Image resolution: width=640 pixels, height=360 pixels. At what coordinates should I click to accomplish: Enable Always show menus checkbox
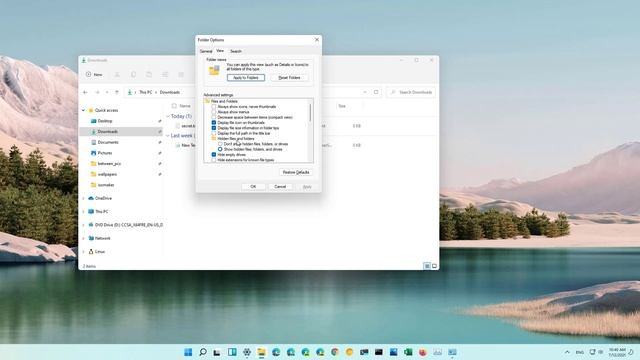coord(213,112)
